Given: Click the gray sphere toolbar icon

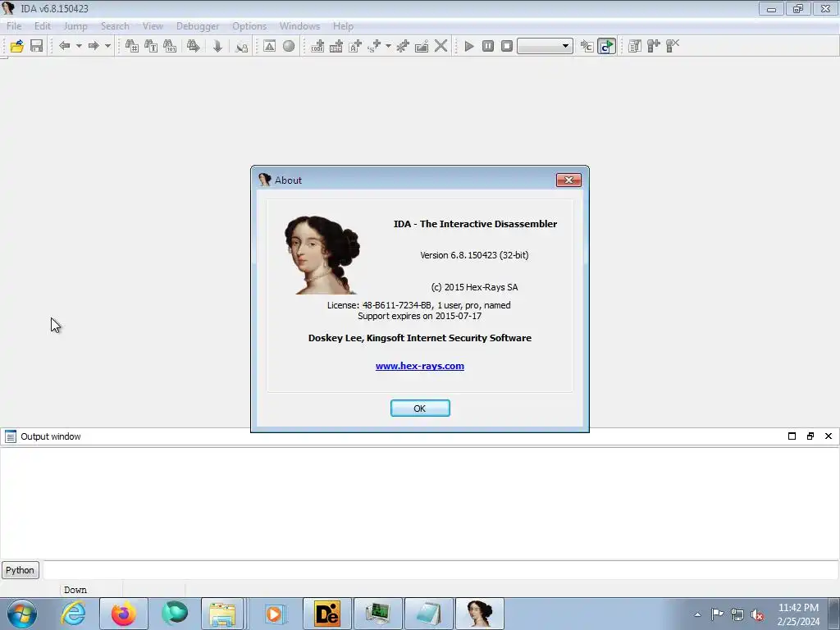Looking at the screenshot, I should coord(289,46).
